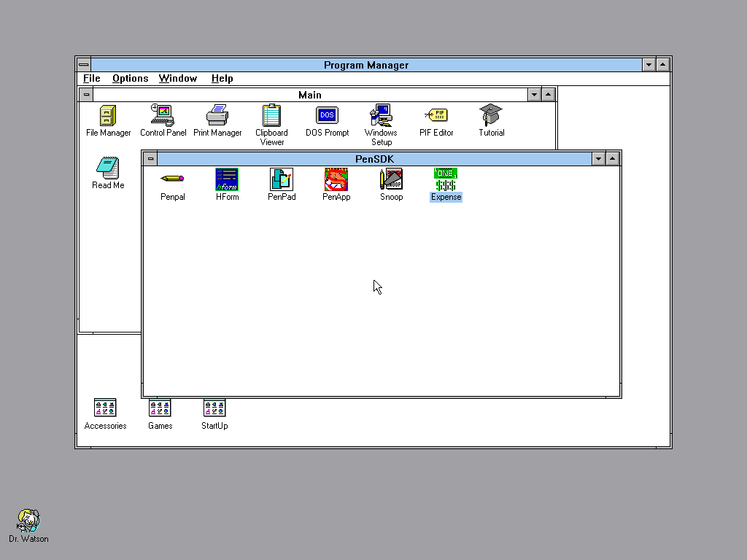
Task: Click the Tutorial graduation cap icon
Action: pyautogui.click(x=491, y=115)
